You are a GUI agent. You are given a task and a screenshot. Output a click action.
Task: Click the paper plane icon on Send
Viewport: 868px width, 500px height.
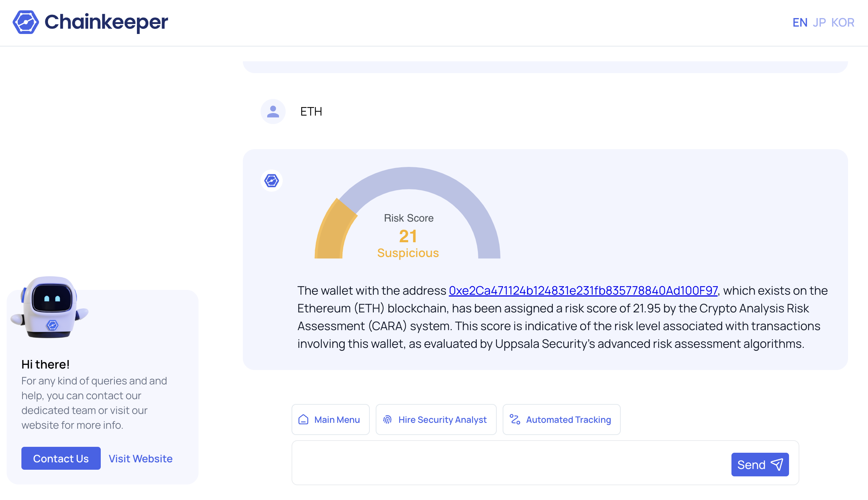777,465
